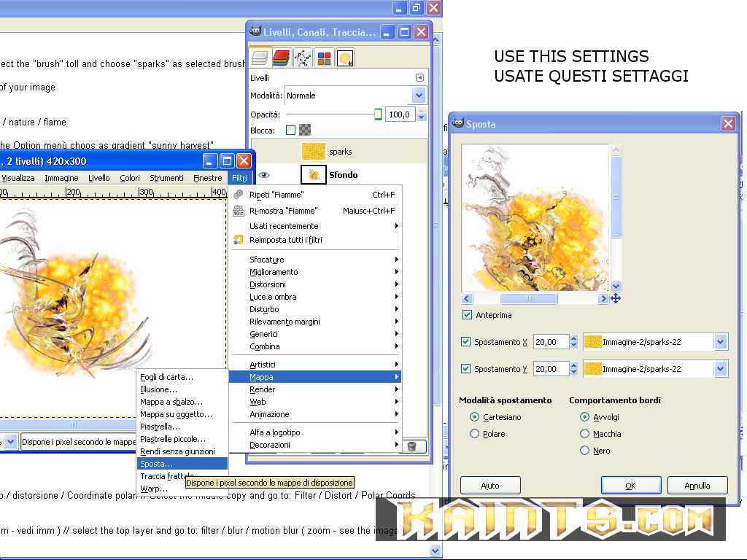Click the Sposta preview horizontal scrollbar thumb
Image resolution: width=747 pixels, height=560 pixels.
(529, 298)
